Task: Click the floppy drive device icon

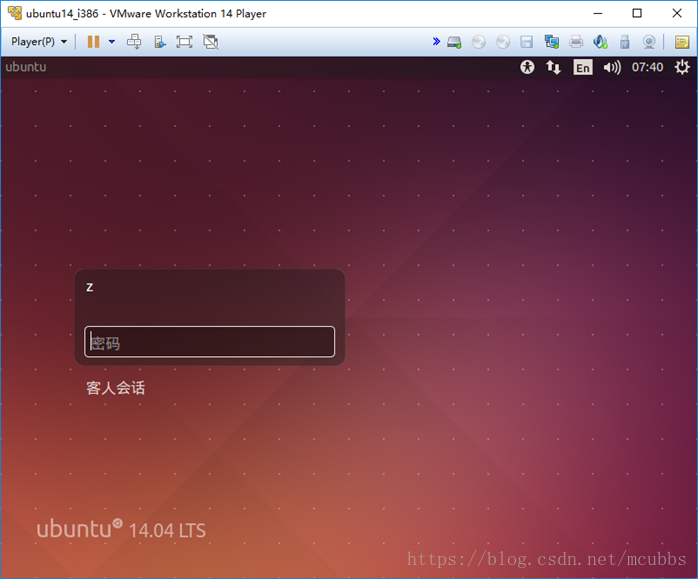Action: coord(527,42)
